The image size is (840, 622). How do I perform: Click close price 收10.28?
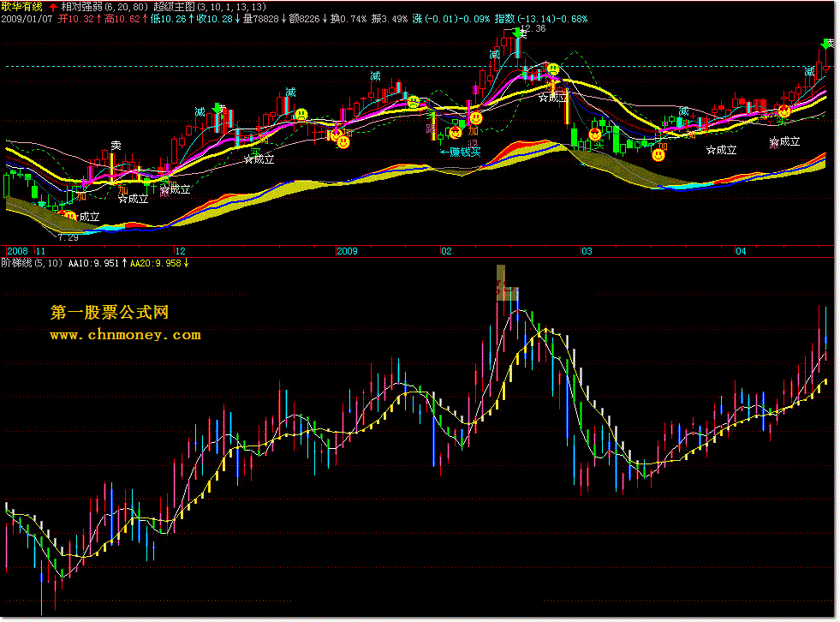215,20
